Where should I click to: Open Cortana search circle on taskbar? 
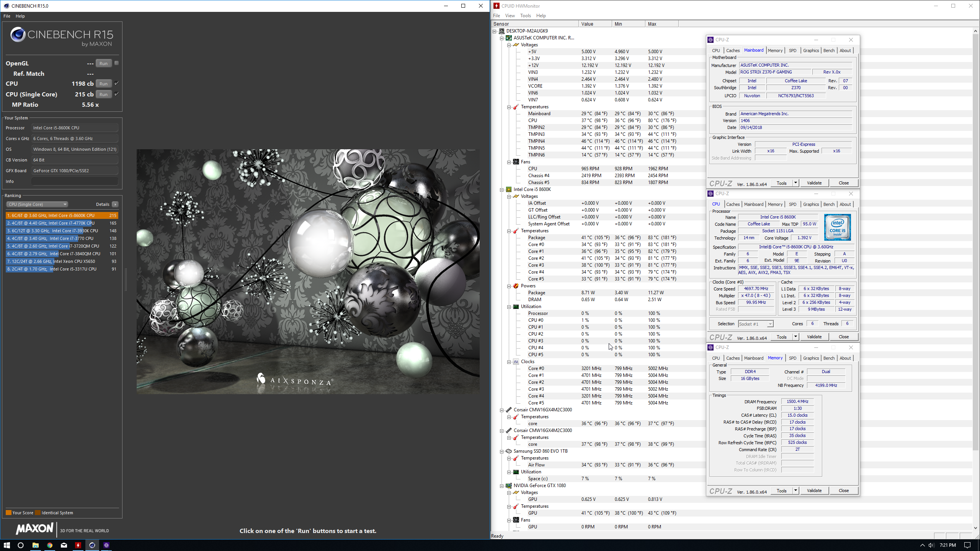click(21, 545)
